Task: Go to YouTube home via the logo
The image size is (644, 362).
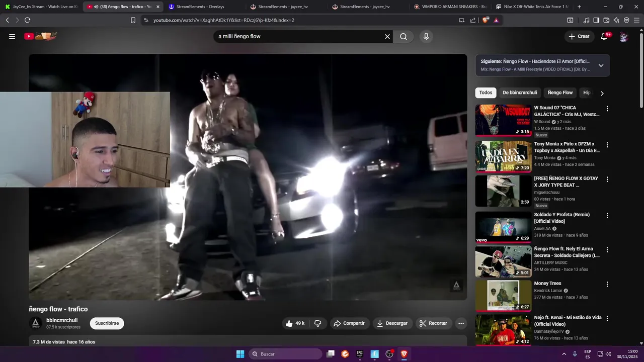Action: tap(41, 36)
